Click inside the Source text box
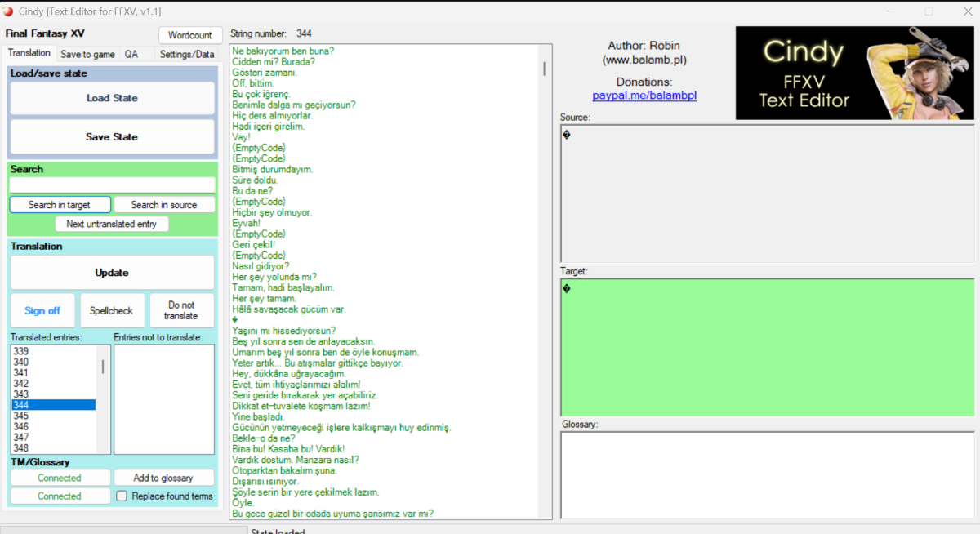Viewport: 980px width, 534px height. [x=767, y=194]
